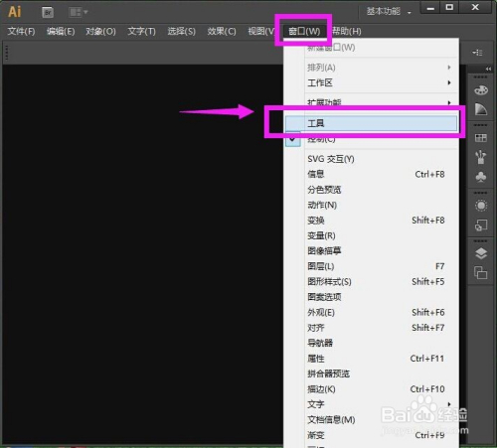Toggle the checked 控制(C) panel item
This screenshot has height=448, width=497.
pos(371,139)
